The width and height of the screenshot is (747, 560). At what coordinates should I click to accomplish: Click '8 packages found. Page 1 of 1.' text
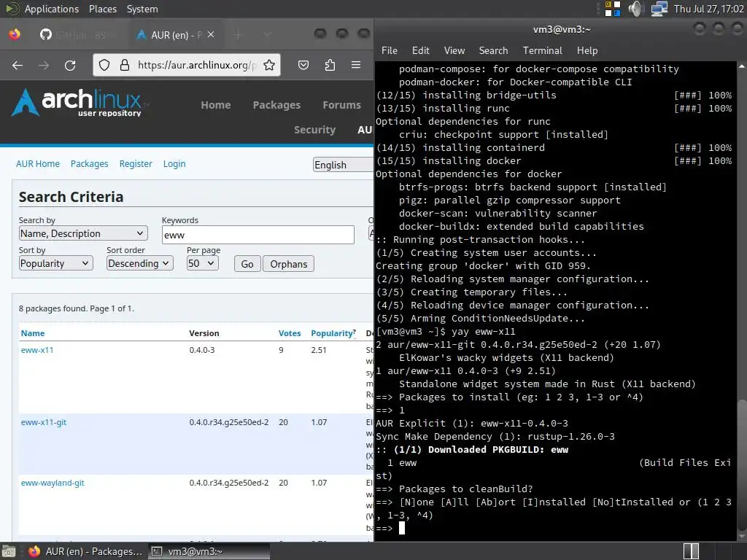[76, 308]
